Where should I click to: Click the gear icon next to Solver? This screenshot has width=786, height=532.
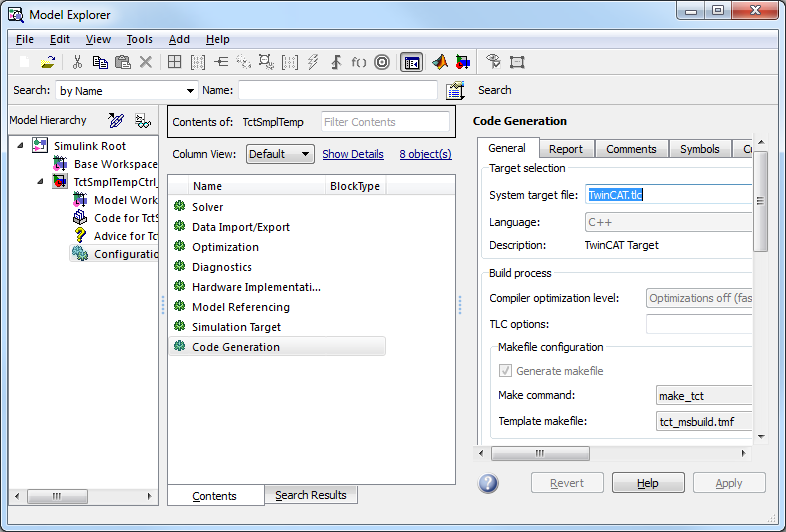[x=179, y=206]
